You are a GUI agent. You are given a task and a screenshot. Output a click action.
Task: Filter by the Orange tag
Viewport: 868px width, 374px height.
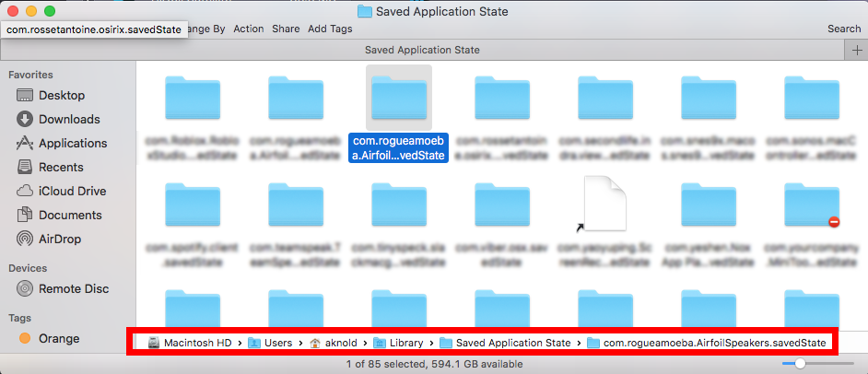tap(49, 338)
